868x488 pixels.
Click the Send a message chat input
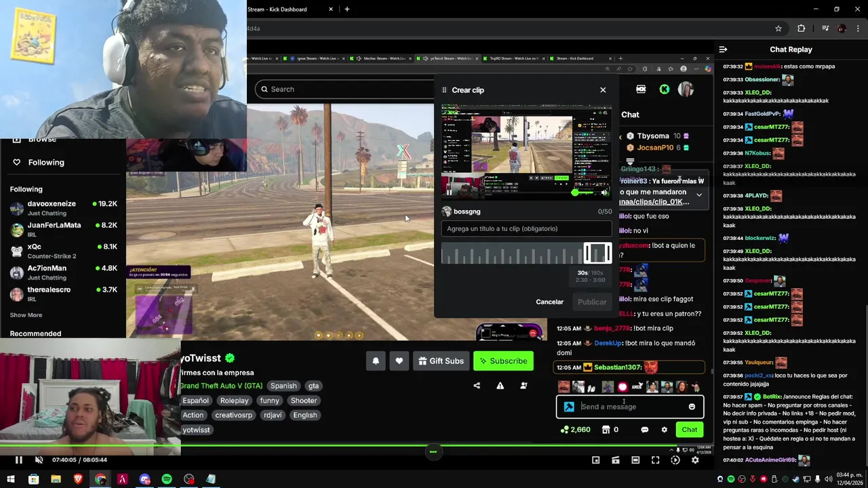[x=629, y=407]
